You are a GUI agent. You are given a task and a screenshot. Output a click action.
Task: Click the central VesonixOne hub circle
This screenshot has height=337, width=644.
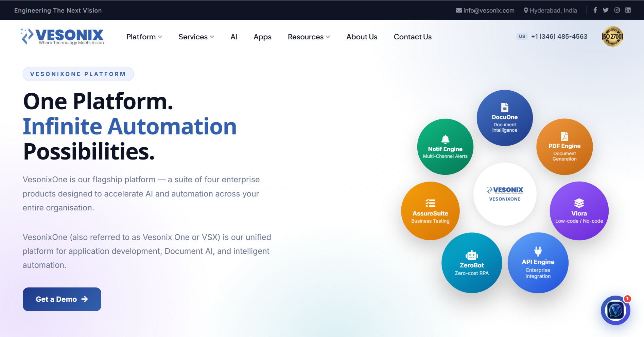[x=505, y=194]
